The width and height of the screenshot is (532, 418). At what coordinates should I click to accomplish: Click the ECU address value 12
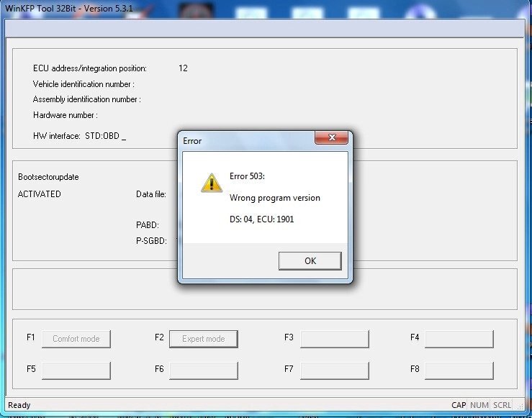(183, 68)
